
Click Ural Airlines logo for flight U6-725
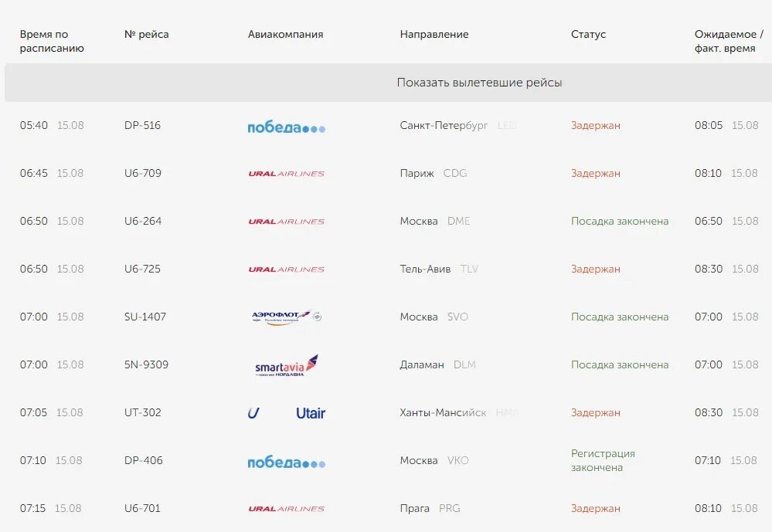coord(286,269)
